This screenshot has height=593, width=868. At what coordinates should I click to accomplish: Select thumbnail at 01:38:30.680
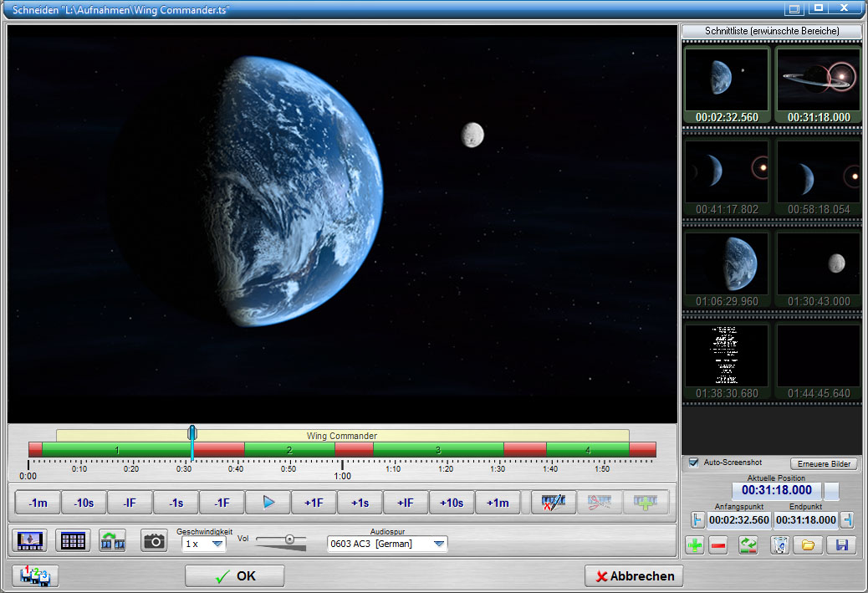(727, 361)
